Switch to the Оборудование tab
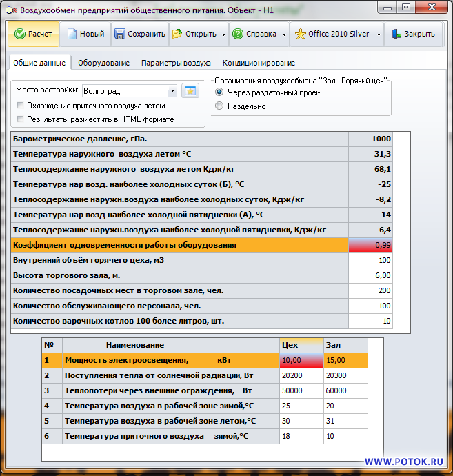 [103, 63]
